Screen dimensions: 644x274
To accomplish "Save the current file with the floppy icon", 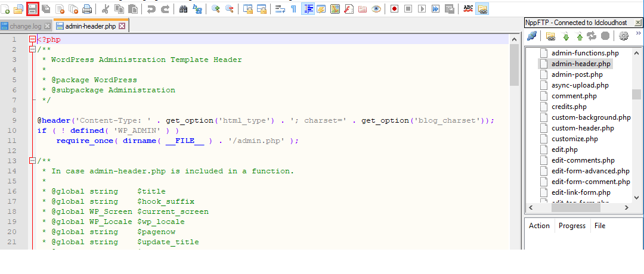I will 32,8.
